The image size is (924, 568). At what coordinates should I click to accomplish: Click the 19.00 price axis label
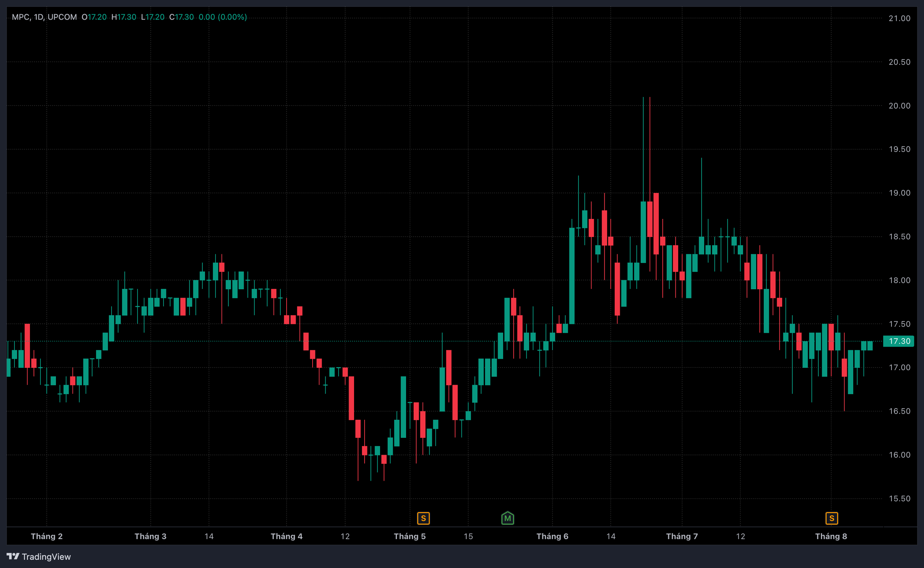[899, 193]
